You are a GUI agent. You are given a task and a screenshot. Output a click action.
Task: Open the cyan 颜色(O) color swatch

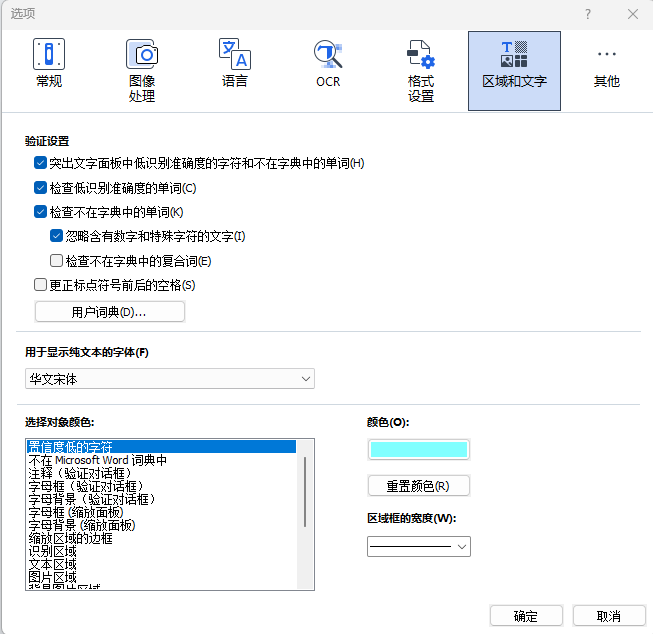[419, 449]
